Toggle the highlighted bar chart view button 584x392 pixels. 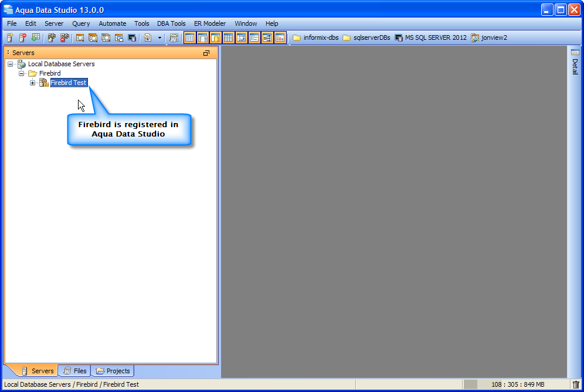[x=280, y=38]
